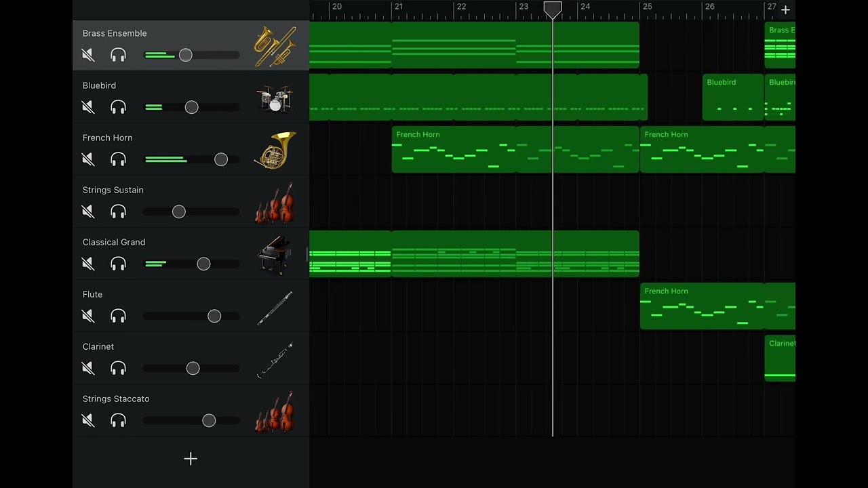This screenshot has width=868, height=488.
Task: Open the Strings Staccato instrument icon
Action: pyautogui.click(x=275, y=411)
